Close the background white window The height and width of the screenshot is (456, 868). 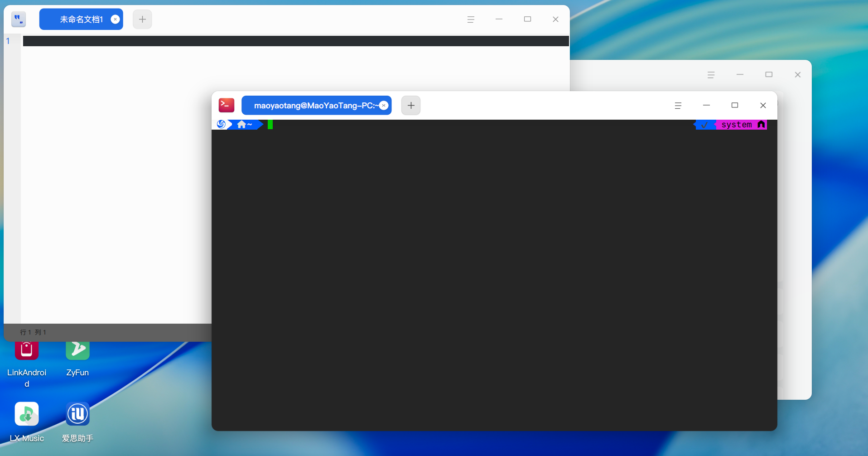(798, 75)
